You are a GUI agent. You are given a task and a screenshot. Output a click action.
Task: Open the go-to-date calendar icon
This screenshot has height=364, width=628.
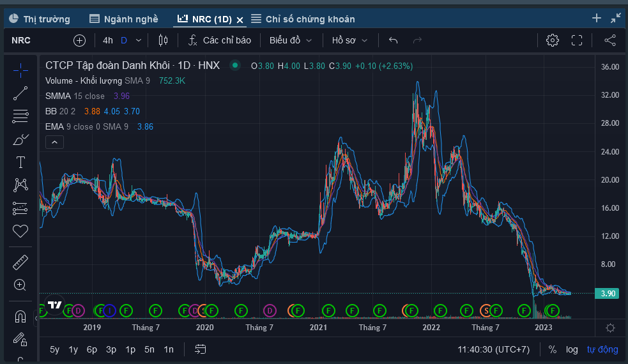(200, 349)
